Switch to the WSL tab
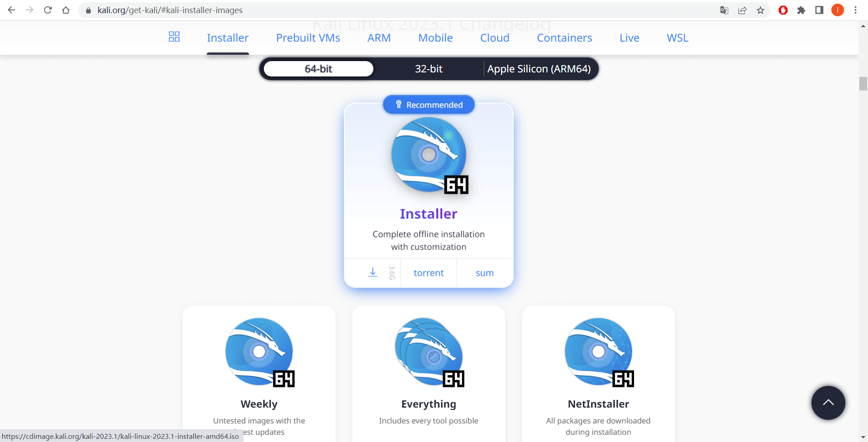Screen dimensions: 868x442 click(x=677, y=38)
